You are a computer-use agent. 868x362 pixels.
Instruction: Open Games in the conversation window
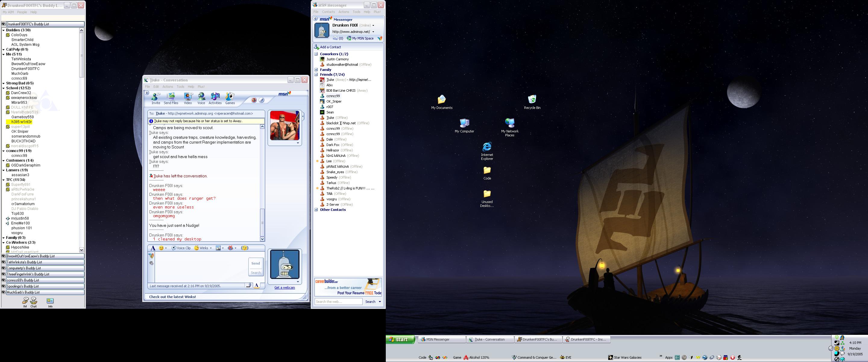click(x=230, y=99)
